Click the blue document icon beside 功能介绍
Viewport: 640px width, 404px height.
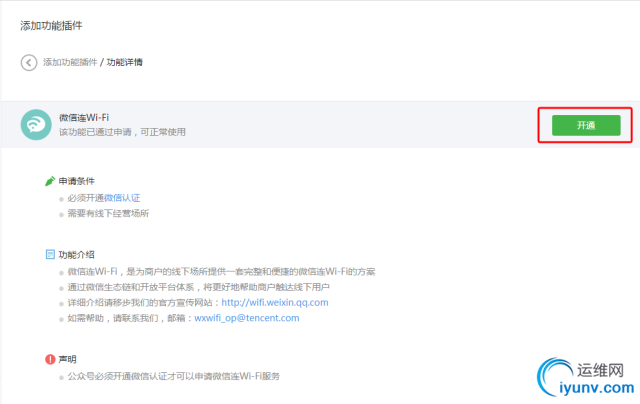pos(50,255)
